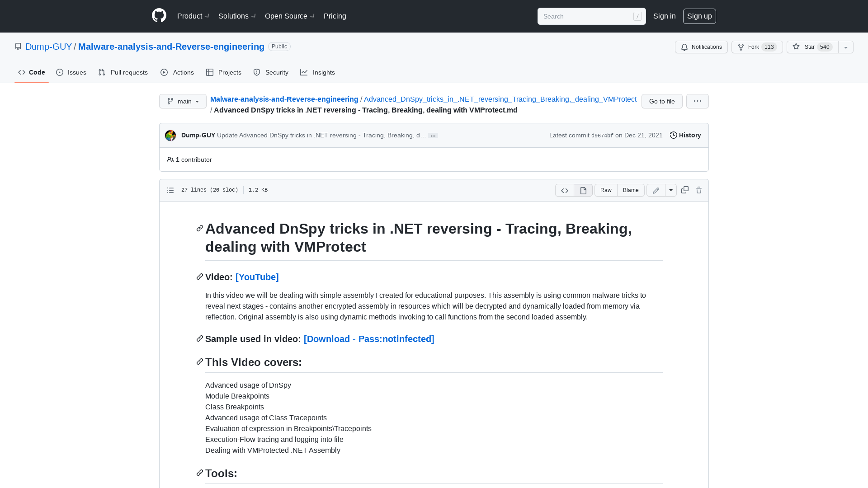Open the Solutions menu
Screen dimensions: 868x488
237,16
